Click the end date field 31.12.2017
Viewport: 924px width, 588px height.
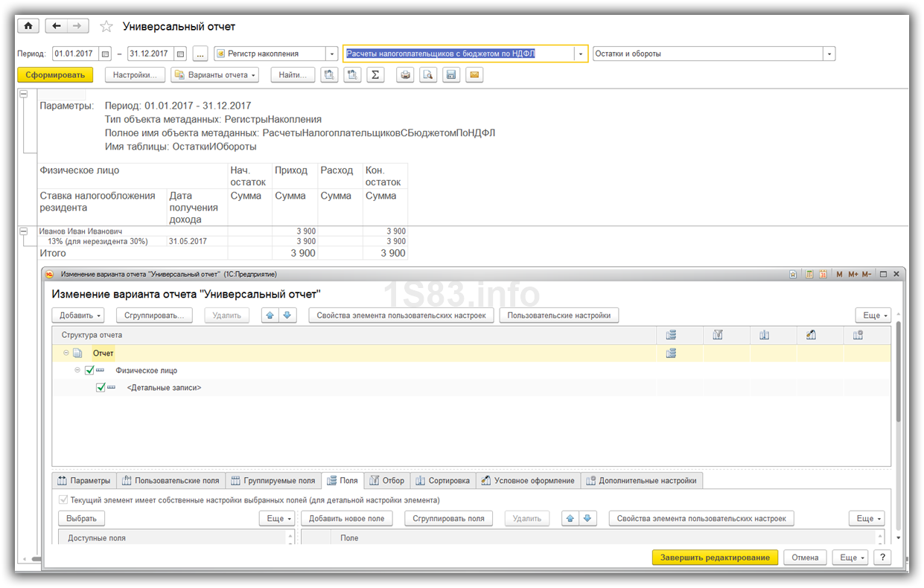150,54
